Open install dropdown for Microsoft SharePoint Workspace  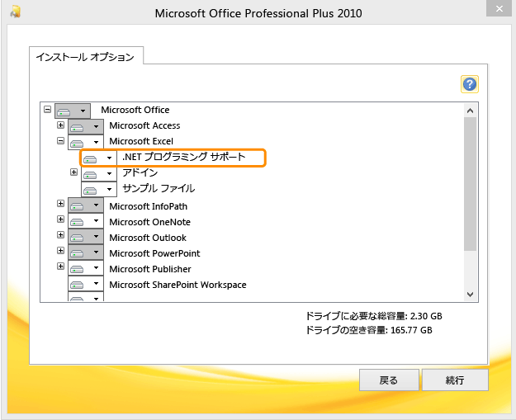[x=86, y=284]
